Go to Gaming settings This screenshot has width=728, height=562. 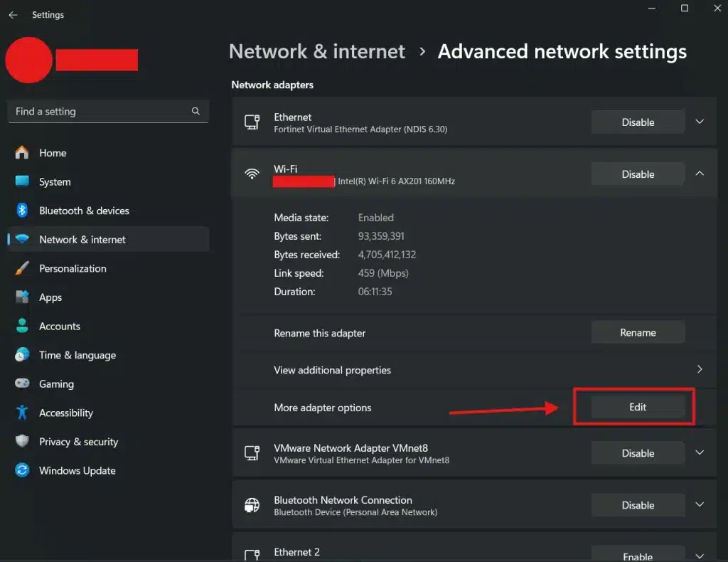click(108, 383)
